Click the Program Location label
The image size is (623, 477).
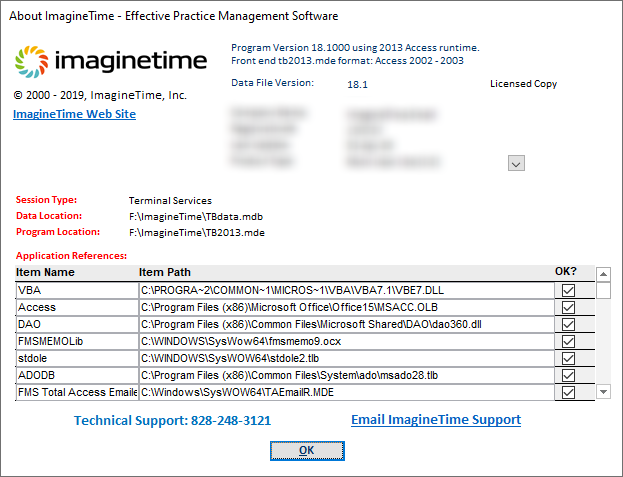click(58, 232)
